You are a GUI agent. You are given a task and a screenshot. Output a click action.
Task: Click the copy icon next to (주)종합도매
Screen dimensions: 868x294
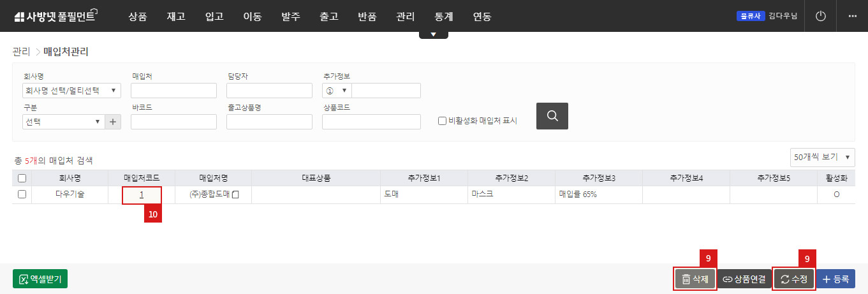pyautogui.click(x=235, y=195)
